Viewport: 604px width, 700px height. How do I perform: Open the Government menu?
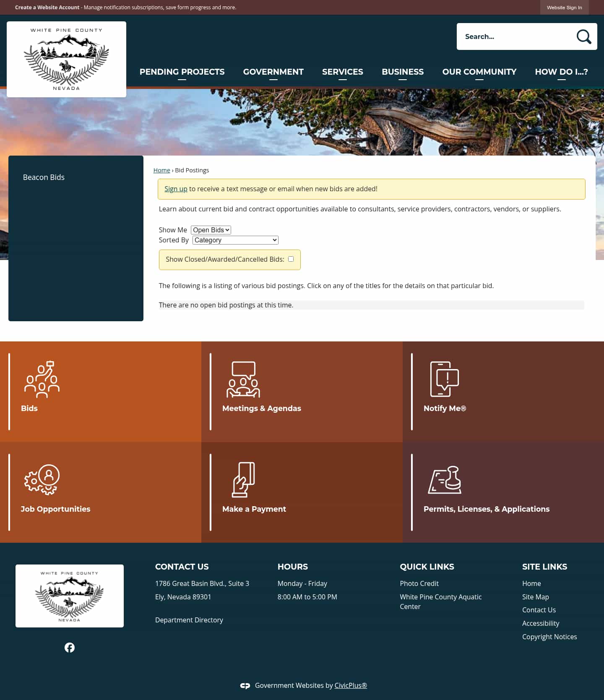273,72
